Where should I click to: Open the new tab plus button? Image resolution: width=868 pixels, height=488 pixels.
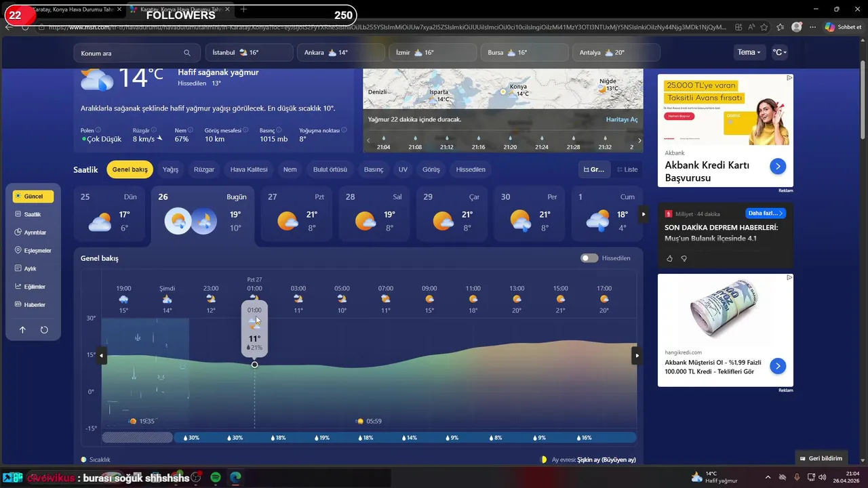click(244, 9)
